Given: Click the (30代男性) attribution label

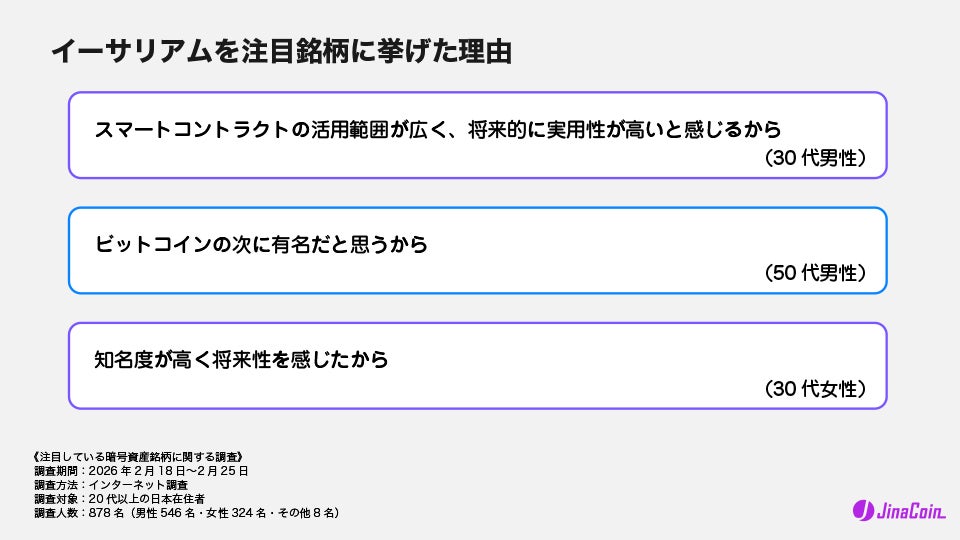Looking at the screenshot, I should pos(814,158).
